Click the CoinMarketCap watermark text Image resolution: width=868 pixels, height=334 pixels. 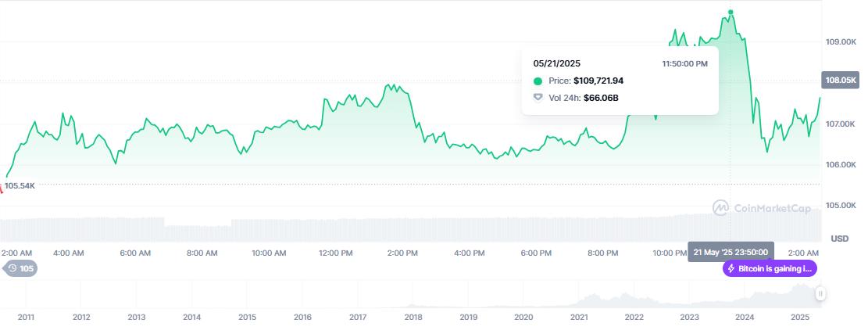[x=772, y=208]
